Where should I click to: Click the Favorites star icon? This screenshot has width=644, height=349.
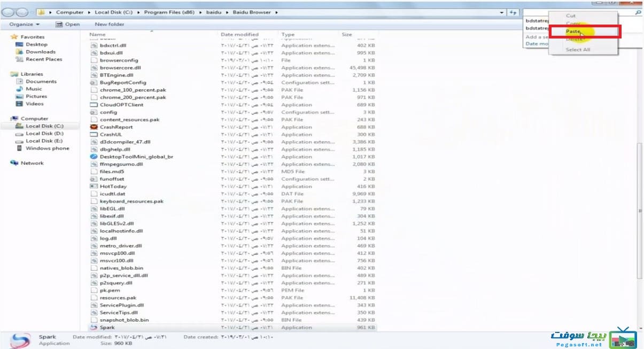pyautogui.click(x=14, y=37)
